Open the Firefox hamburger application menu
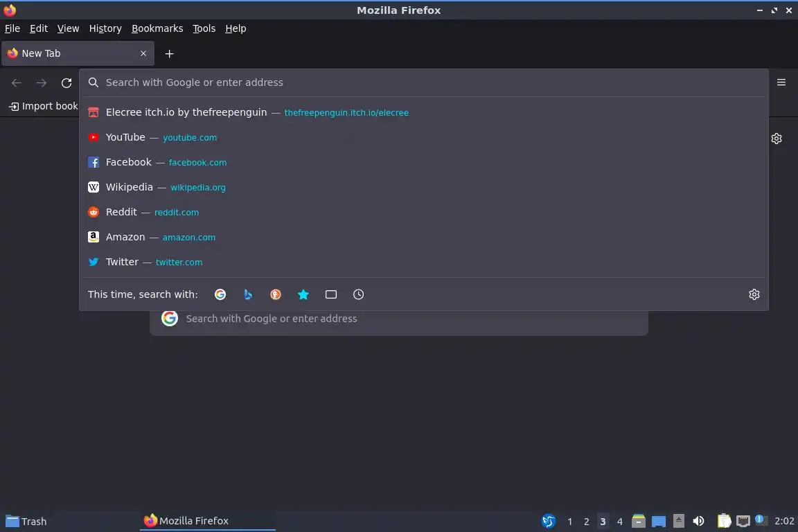The width and height of the screenshot is (798, 532). click(781, 82)
